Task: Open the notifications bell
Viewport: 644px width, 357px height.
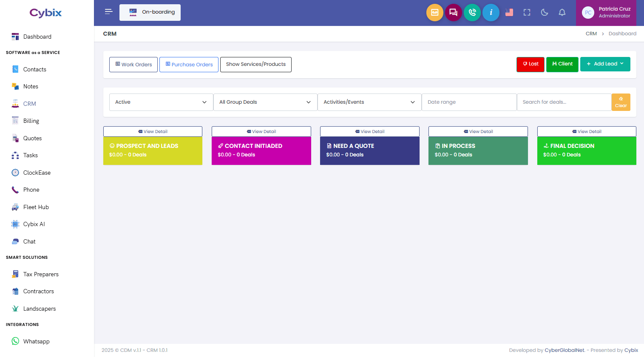Action: (562, 13)
